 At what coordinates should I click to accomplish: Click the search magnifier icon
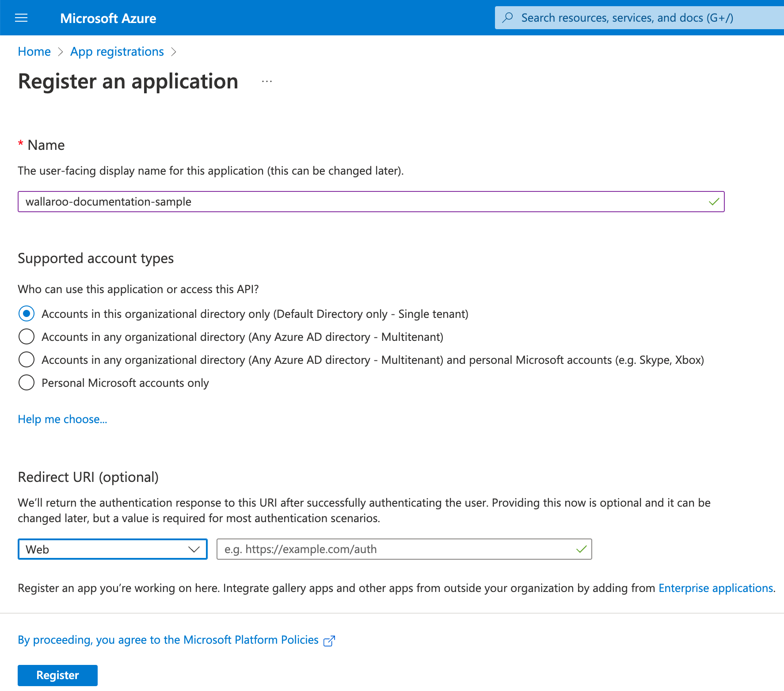tap(507, 17)
